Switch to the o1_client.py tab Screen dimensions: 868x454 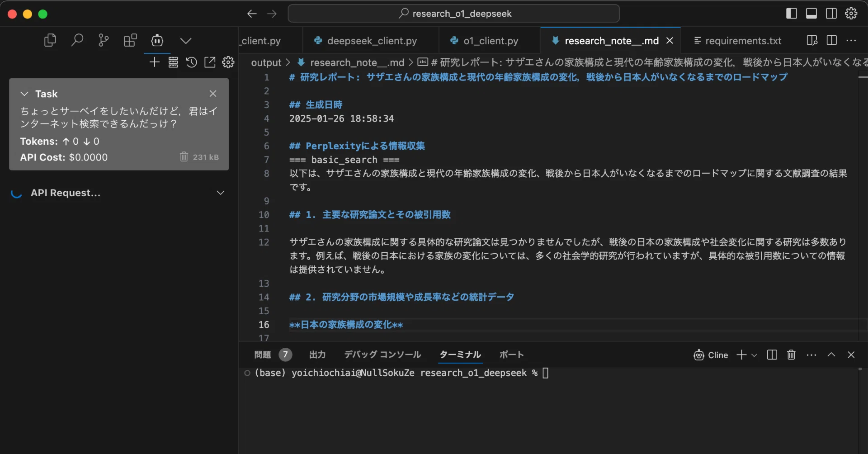tap(490, 41)
